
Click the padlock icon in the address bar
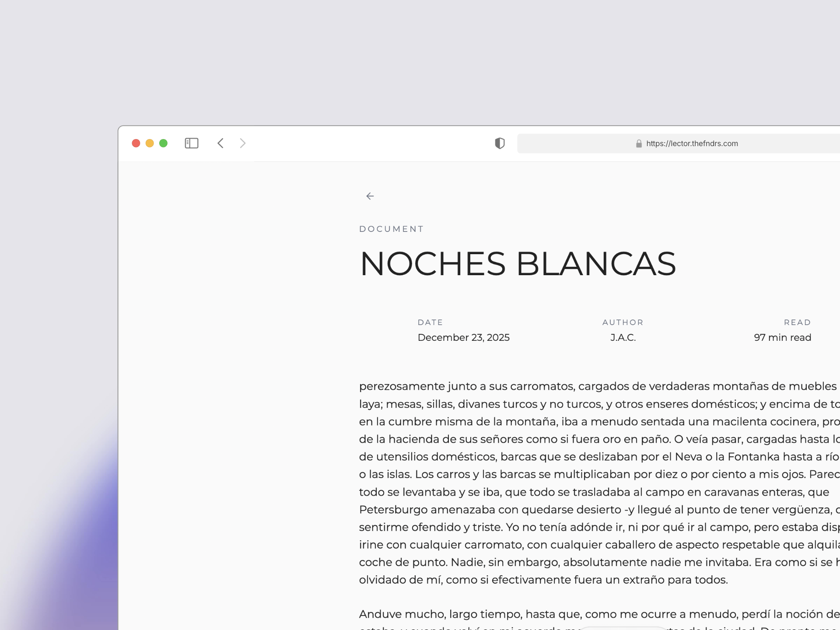[x=639, y=143]
